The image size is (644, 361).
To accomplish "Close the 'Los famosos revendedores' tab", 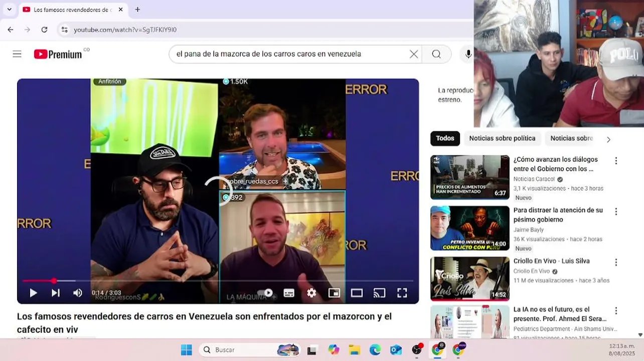I will tap(120, 10).
